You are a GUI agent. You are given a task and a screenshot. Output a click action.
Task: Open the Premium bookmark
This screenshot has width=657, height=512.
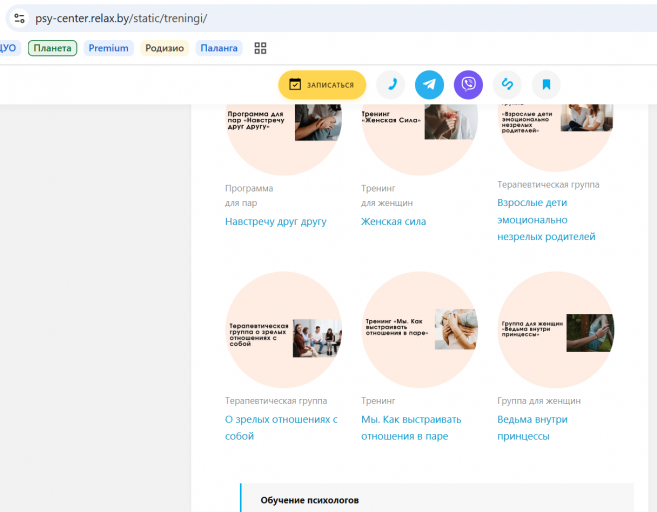point(109,48)
